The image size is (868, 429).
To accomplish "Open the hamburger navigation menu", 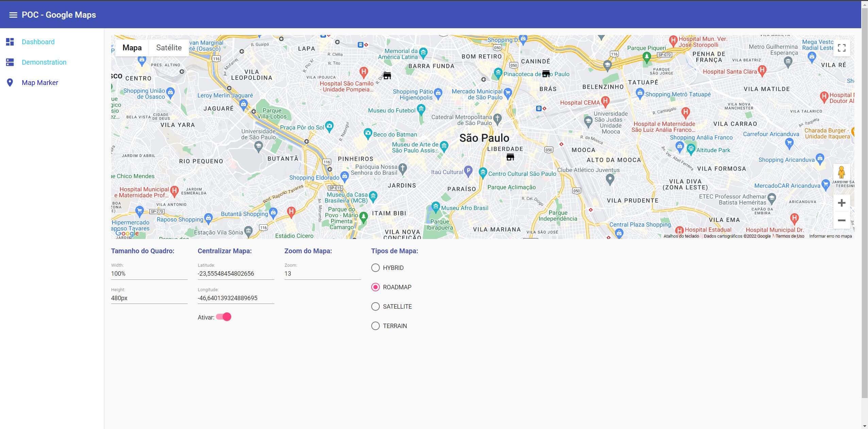I will [13, 15].
